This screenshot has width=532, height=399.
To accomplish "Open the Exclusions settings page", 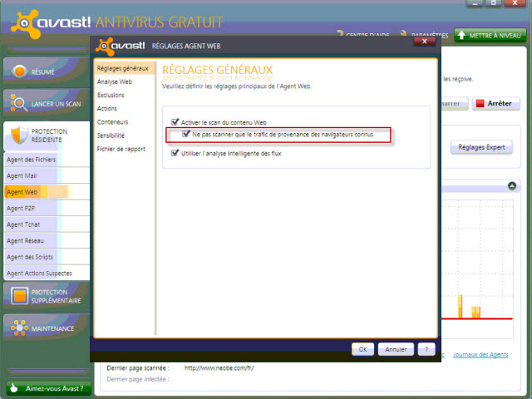I will tap(111, 95).
